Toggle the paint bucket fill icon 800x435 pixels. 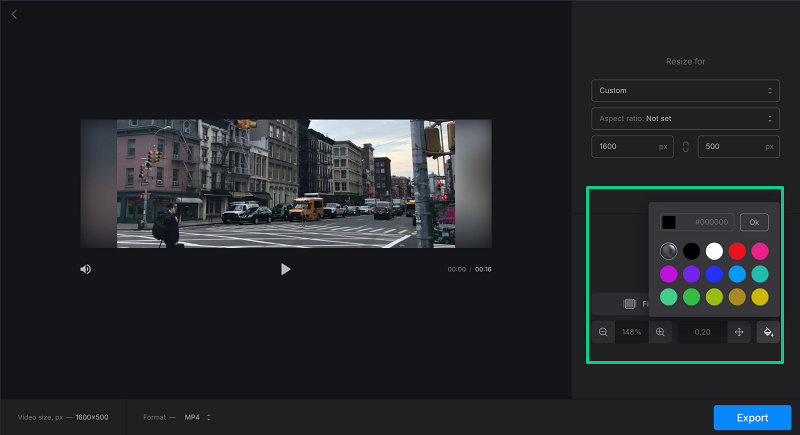coord(768,332)
